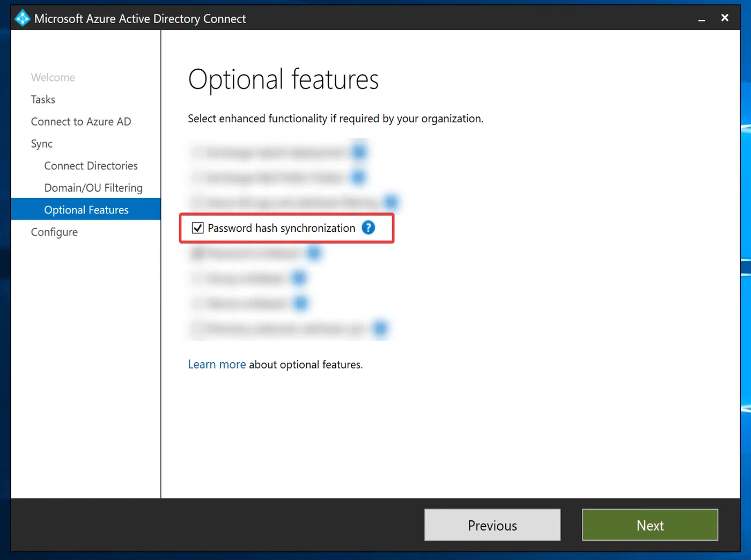Click the Password hash synchronization label

pyautogui.click(x=282, y=229)
